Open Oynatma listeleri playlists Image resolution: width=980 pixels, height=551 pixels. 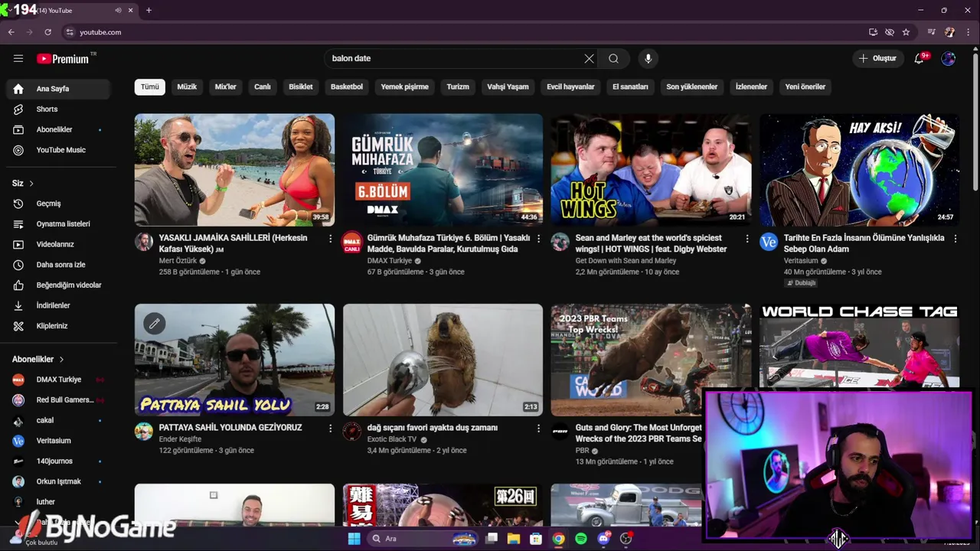[59, 223]
